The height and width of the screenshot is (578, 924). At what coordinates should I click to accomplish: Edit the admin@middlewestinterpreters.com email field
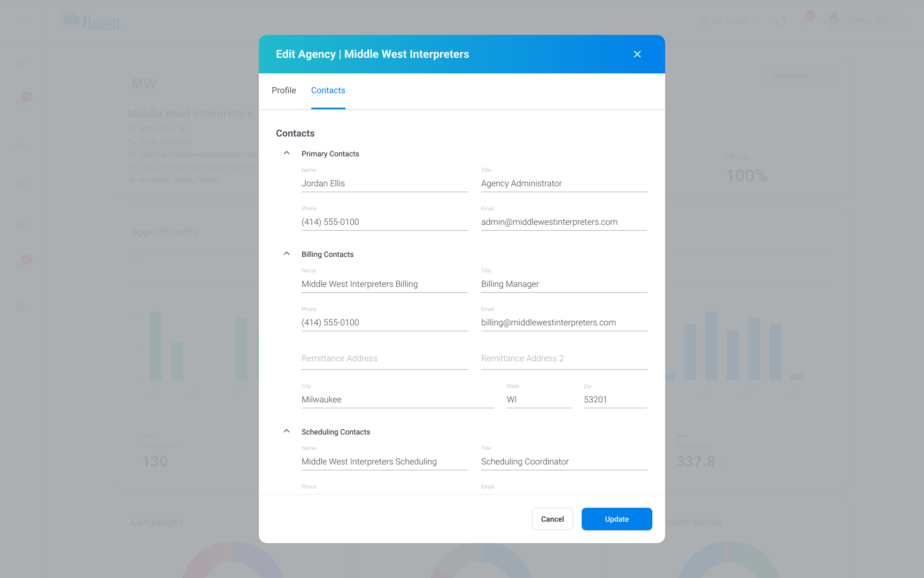click(564, 222)
